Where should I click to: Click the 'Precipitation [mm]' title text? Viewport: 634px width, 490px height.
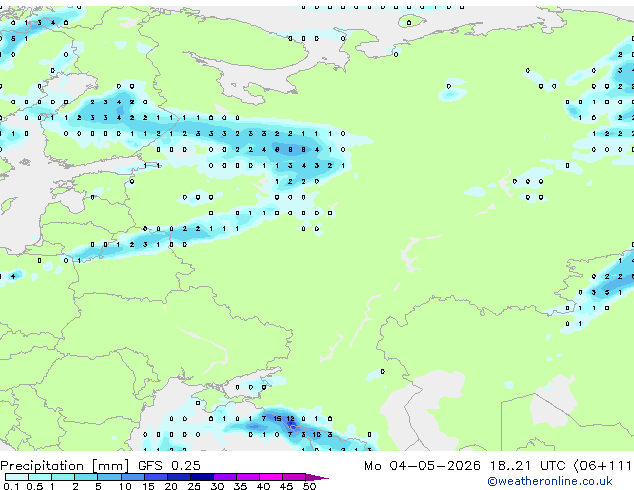pos(65,466)
